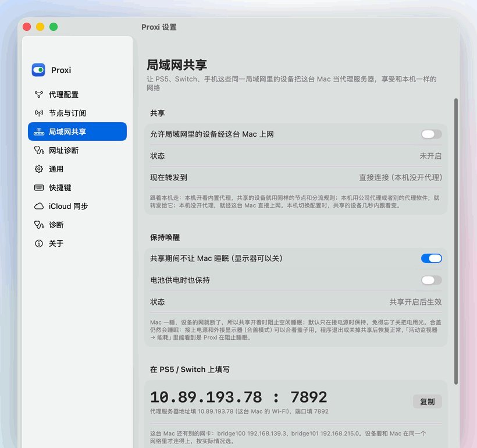
Task: Click the router icon beside 局域网共享
Action: pos(38,132)
